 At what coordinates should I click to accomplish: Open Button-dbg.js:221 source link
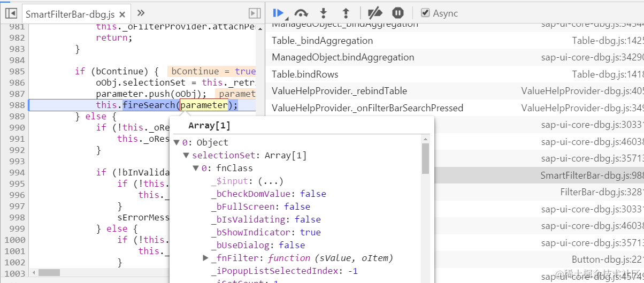click(608, 259)
